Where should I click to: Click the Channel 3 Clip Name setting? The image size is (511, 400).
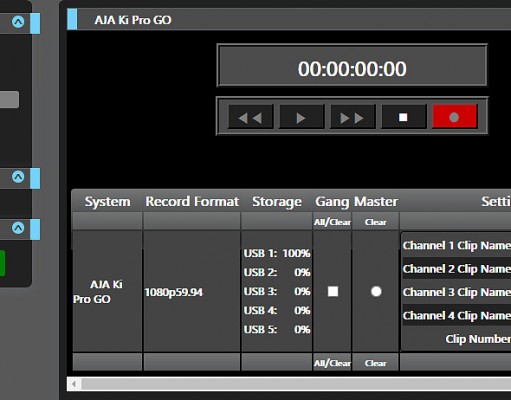pos(457,292)
